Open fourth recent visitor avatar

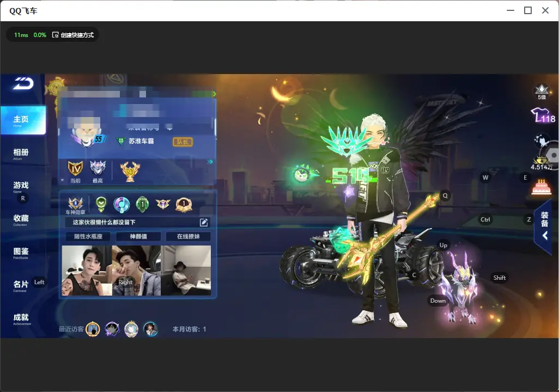pyautogui.click(x=150, y=329)
